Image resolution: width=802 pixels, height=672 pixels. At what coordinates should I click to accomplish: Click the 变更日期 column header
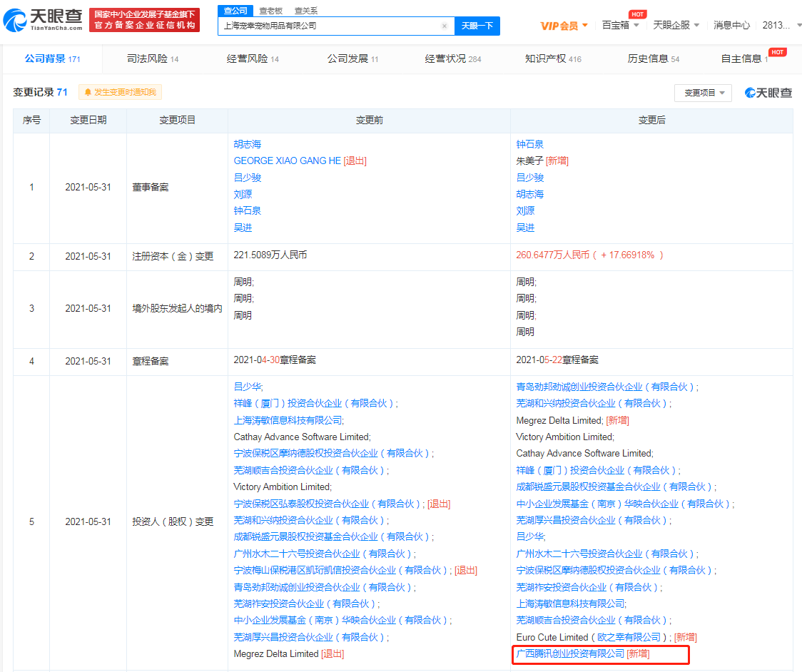pyautogui.click(x=88, y=120)
